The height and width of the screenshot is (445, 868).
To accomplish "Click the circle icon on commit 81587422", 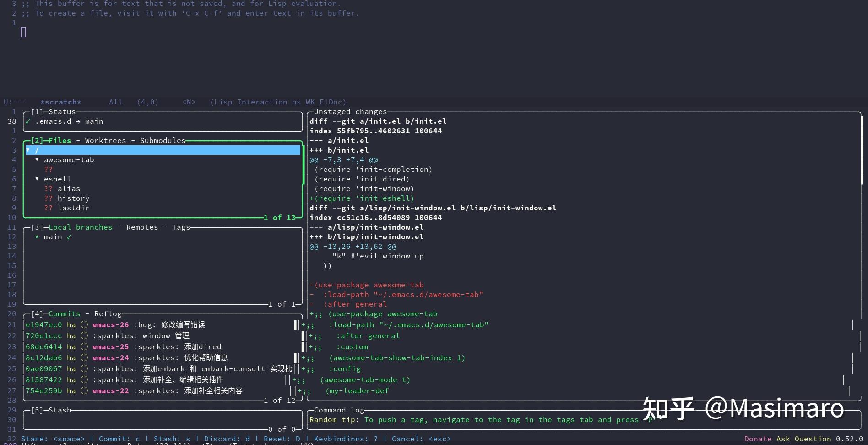I will [84, 379].
